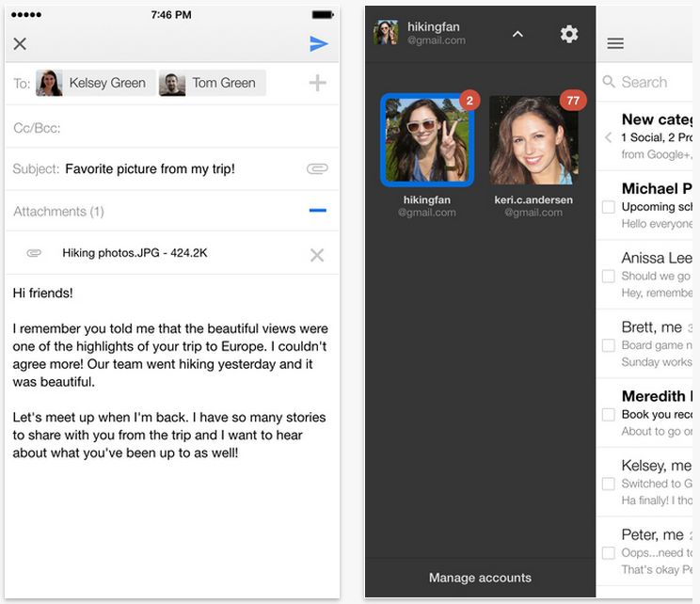Open the hamburger menu in the inbox
Screen dimensions: 700x604
615,43
